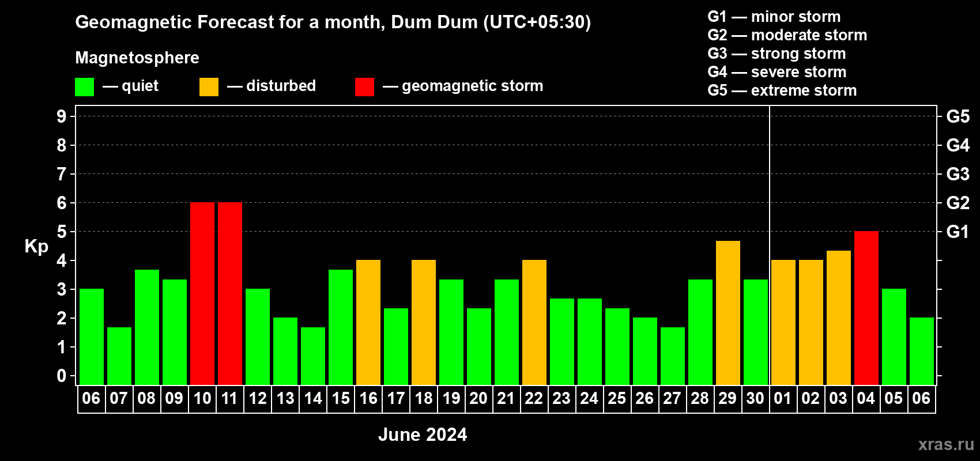This screenshot has width=980, height=461.
Task: Select the green bar for June 13
Action: [285, 352]
